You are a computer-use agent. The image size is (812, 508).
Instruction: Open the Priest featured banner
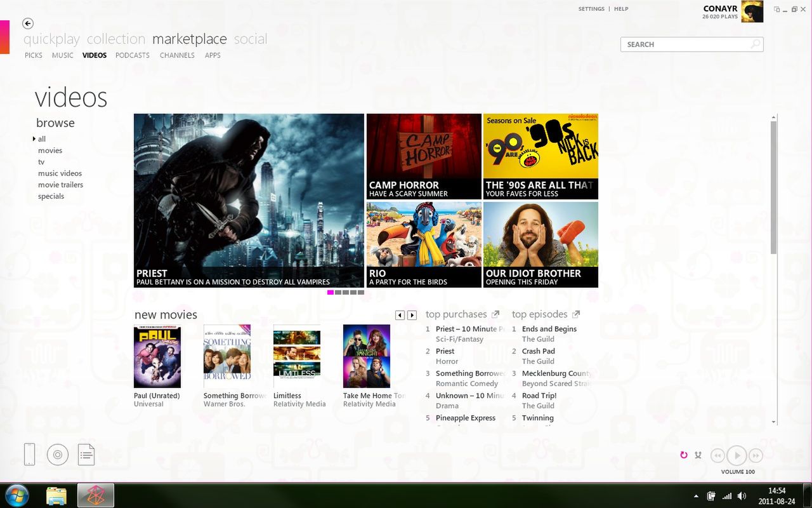pos(249,201)
